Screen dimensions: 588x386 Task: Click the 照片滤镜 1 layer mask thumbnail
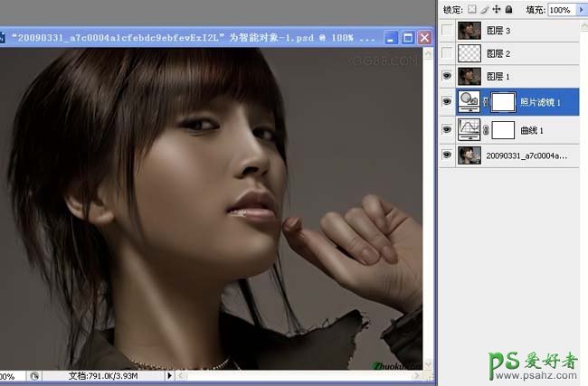coord(504,103)
